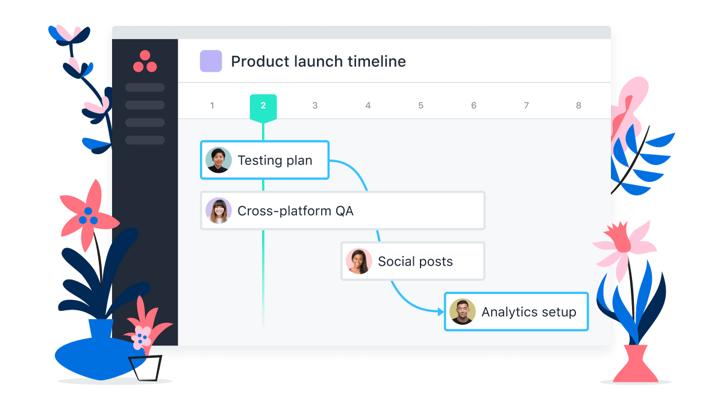The image size is (723, 400).
Task: Click the Asana three-dot logo
Action: pyautogui.click(x=145, y=62)
